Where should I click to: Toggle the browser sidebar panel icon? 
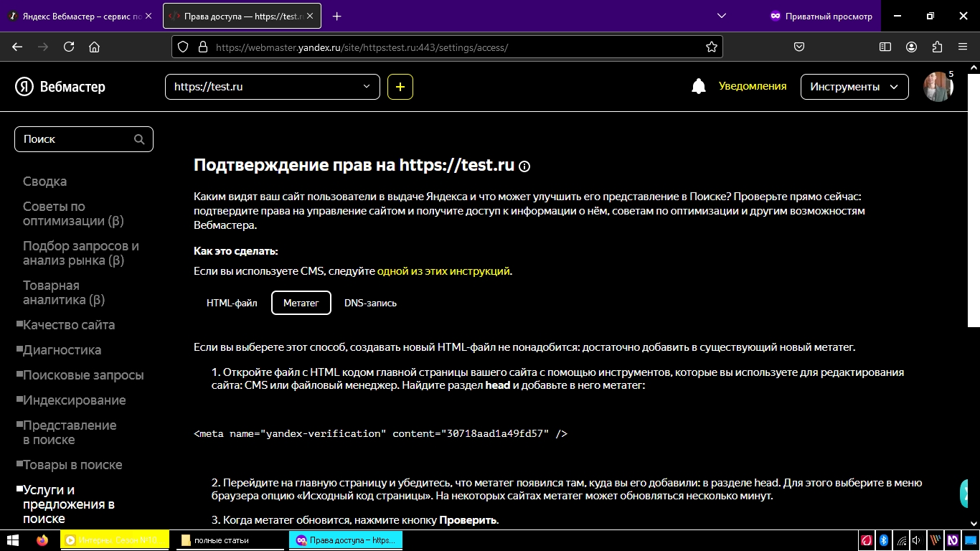tap(885, 47)
